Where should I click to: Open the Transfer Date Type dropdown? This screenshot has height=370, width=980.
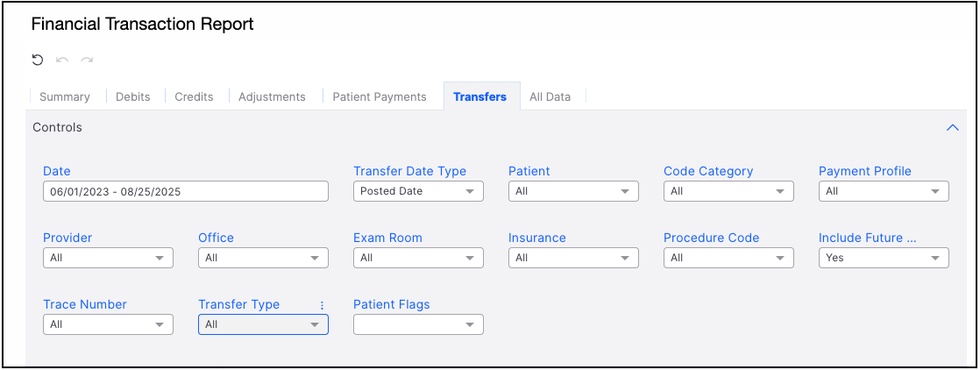click(x=418, y=191)
